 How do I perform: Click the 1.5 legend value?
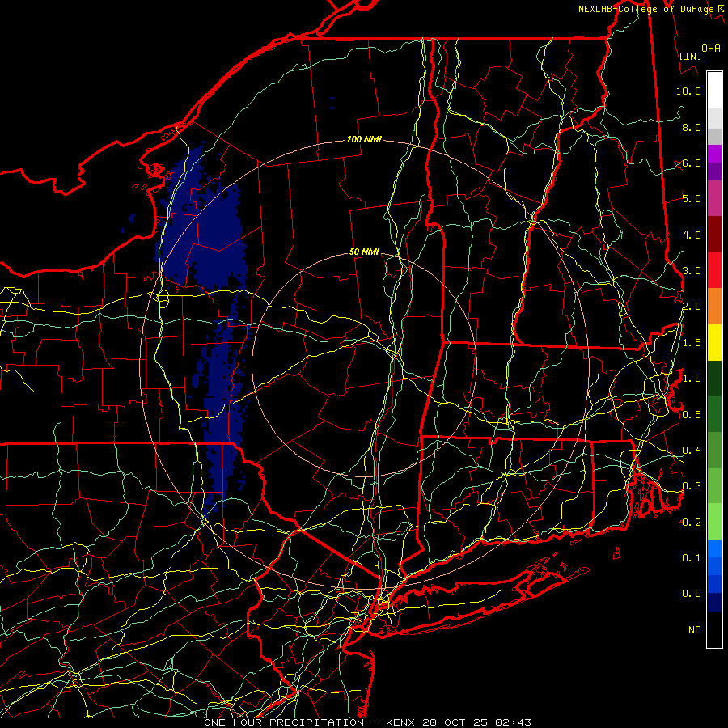point(692,343)
